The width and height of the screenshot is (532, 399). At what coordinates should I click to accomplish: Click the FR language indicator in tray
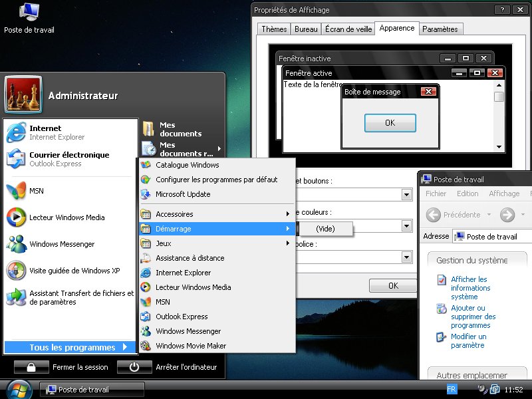pos(452,389)
